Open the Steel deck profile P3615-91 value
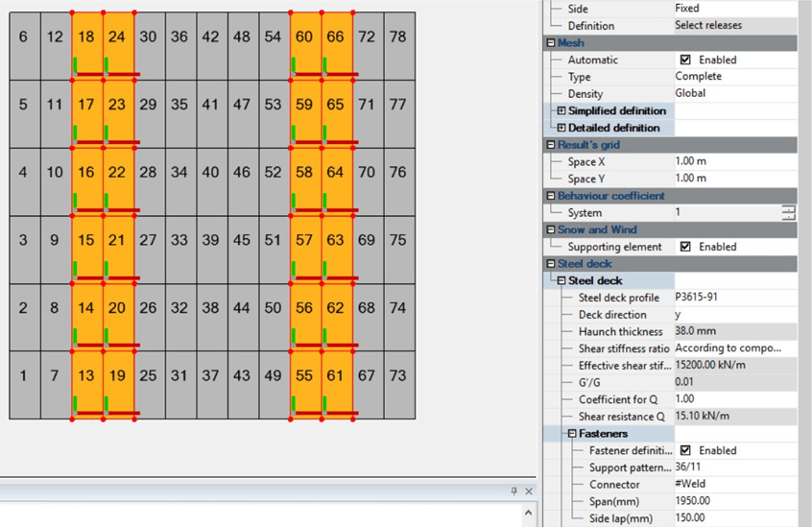The width and height of the screenshot is (812, 528). tap(734, 298)
